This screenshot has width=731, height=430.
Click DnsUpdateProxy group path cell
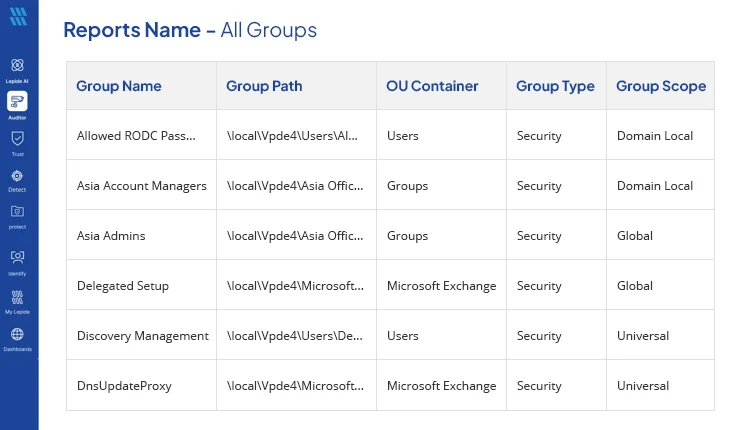[296, 386]
